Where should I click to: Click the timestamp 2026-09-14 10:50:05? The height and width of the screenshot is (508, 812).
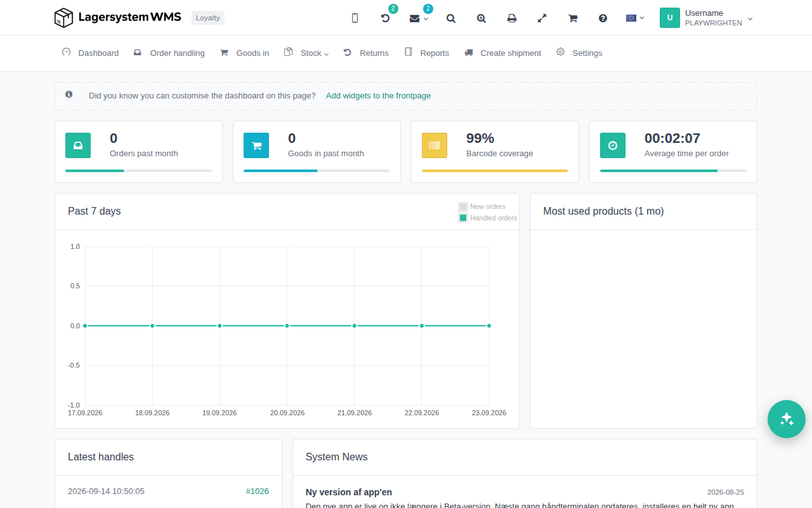click(x=106, y=491)
